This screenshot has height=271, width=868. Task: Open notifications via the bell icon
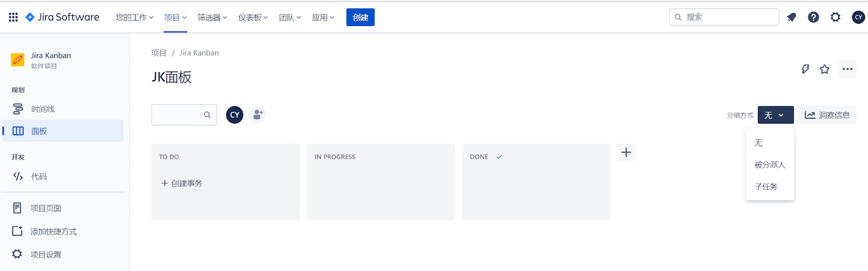[792, 17]
